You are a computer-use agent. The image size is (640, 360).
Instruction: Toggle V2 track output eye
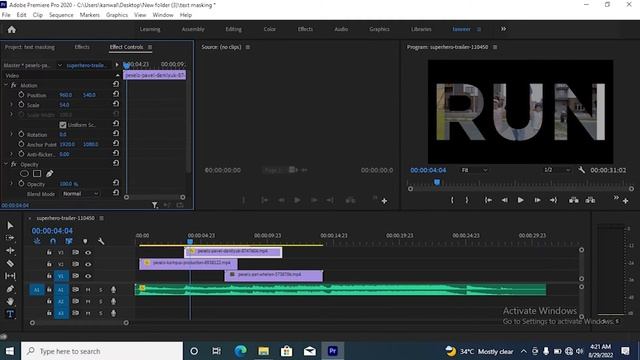(88, 264)
